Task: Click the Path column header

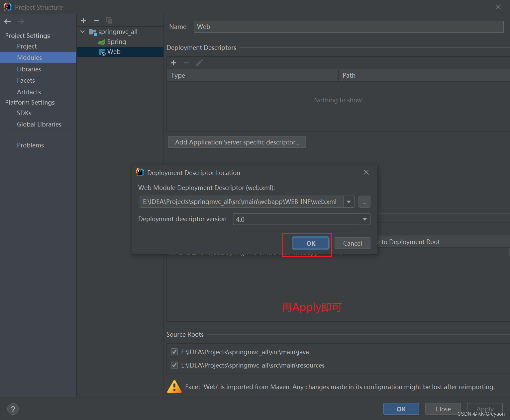Action: (x=424, y=75)
